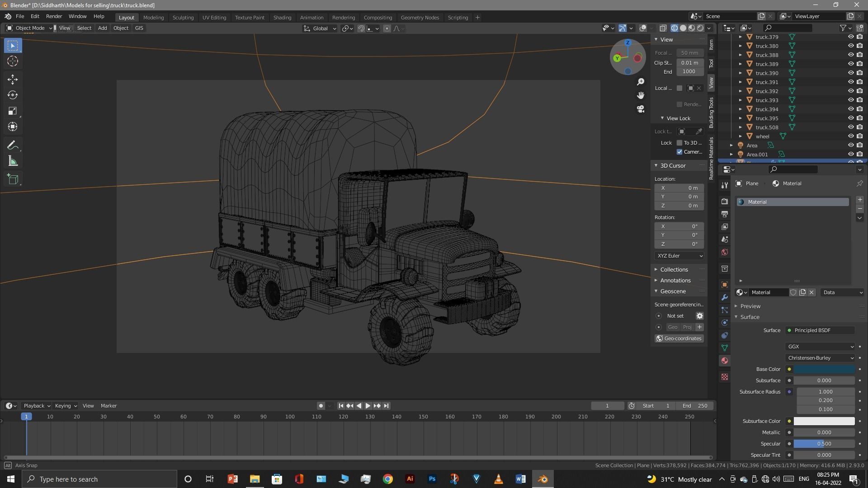
Task: Open the Playback timeline dropdown
Action: [x=37, y=406]
